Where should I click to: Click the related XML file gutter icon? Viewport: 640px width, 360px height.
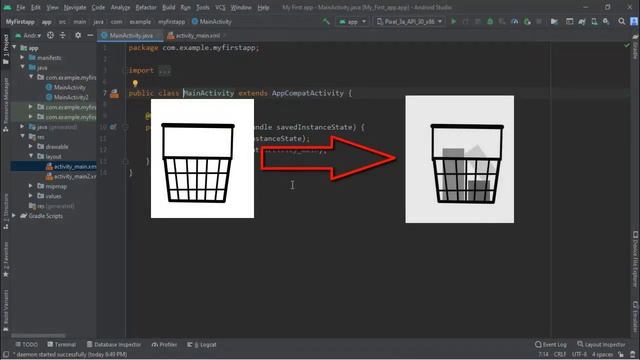[x=115, y=94]
